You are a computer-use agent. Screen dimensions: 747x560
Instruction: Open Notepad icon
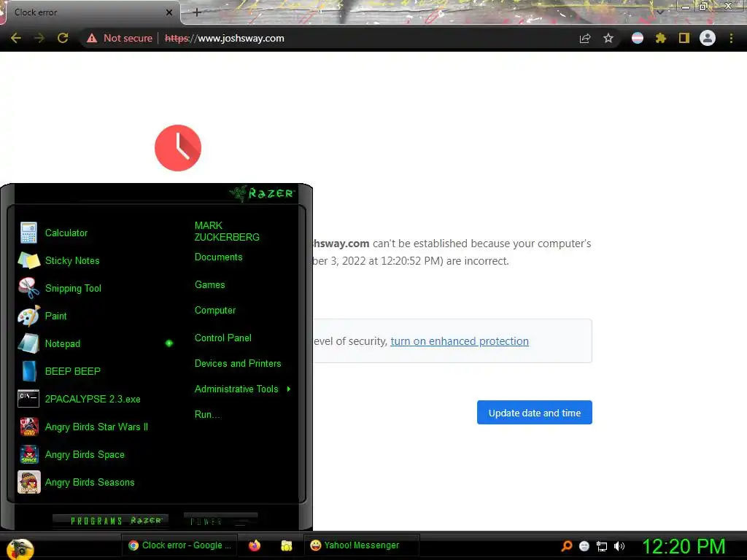coord(28,343)
